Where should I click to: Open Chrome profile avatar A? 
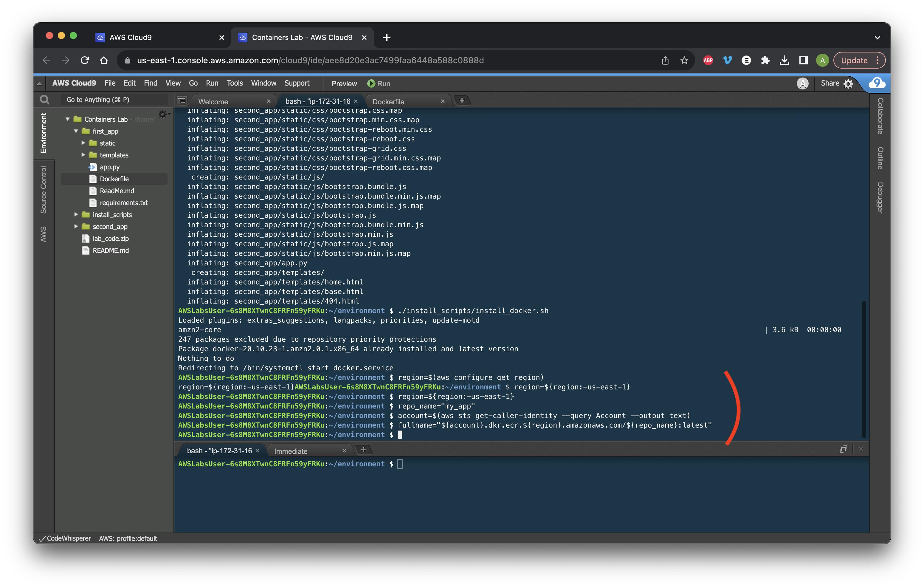(822, 60)
